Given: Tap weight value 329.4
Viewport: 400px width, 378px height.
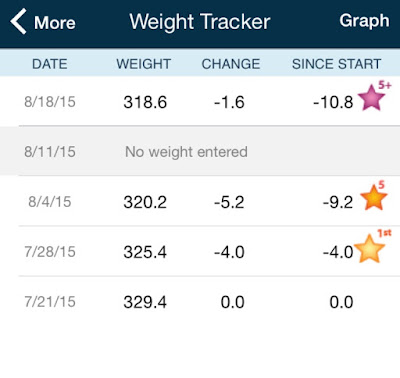Looking at the screenshot, I should click(x=145, y=302).
